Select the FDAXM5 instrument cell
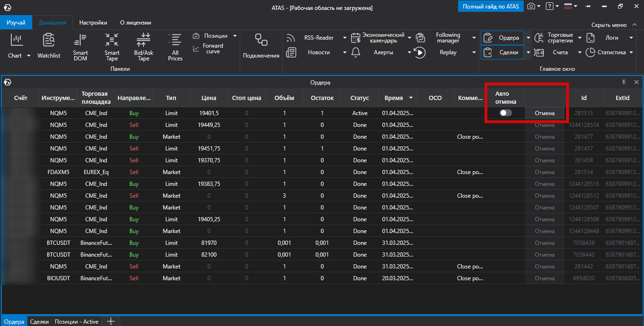 [59, 172]
